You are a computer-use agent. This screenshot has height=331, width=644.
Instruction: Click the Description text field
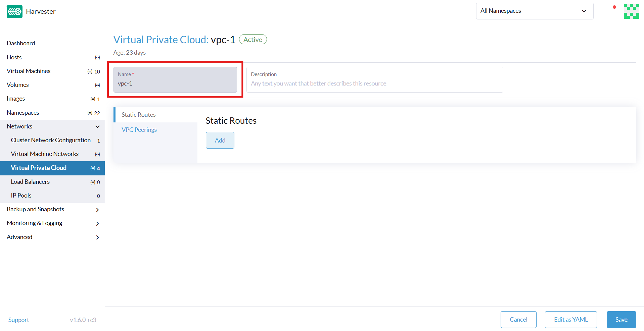click(374, 83)
